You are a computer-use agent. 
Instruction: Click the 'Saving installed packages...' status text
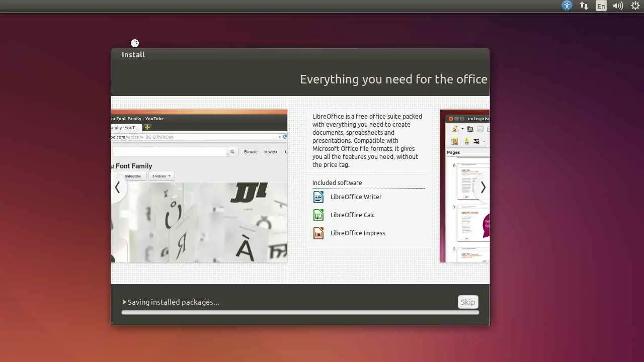[173, 302]
